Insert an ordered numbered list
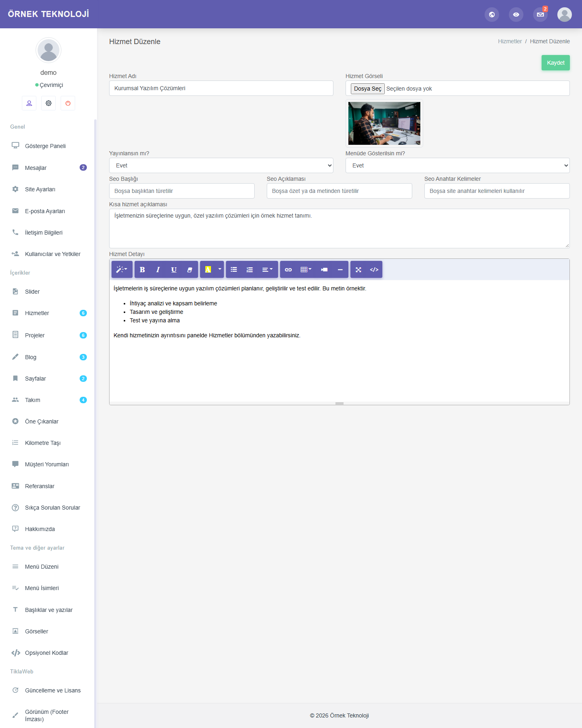582x728 pixels. click(249, 269)
